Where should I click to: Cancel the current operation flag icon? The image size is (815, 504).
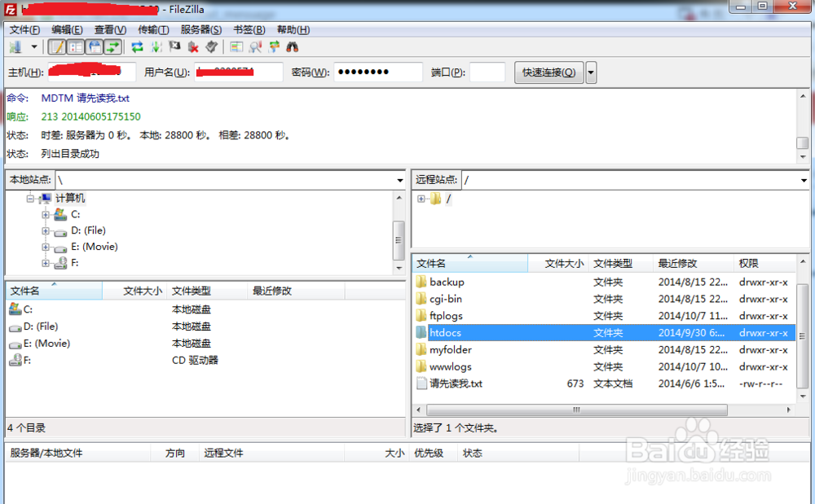(174, 47)
